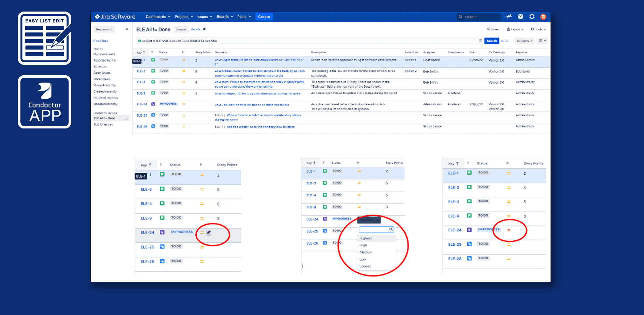Click the purple issue type icon on ELE-24
The image size is (644, 315).
point(153,104)
